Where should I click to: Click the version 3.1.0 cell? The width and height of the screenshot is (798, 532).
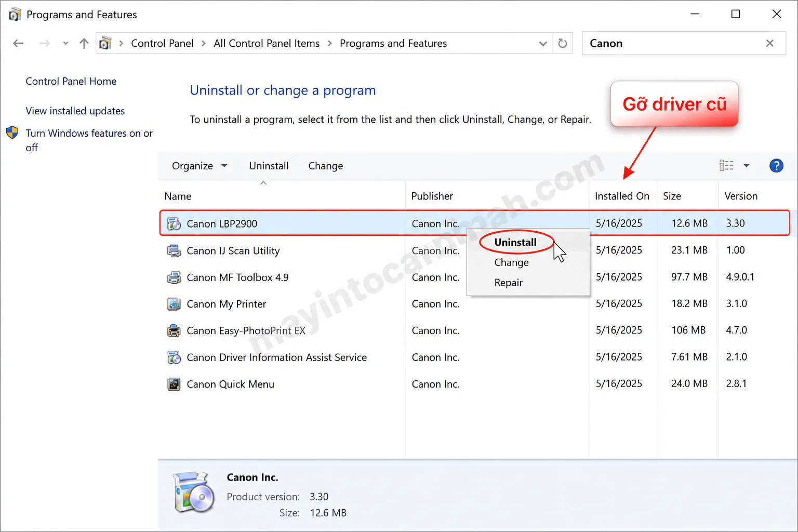click(x=736, y=303)
